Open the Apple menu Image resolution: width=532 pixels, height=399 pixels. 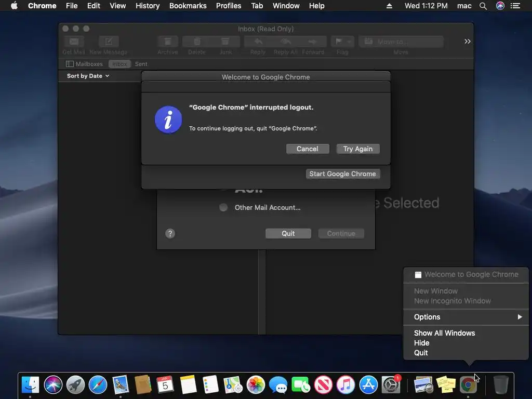[x=14, y=6]
